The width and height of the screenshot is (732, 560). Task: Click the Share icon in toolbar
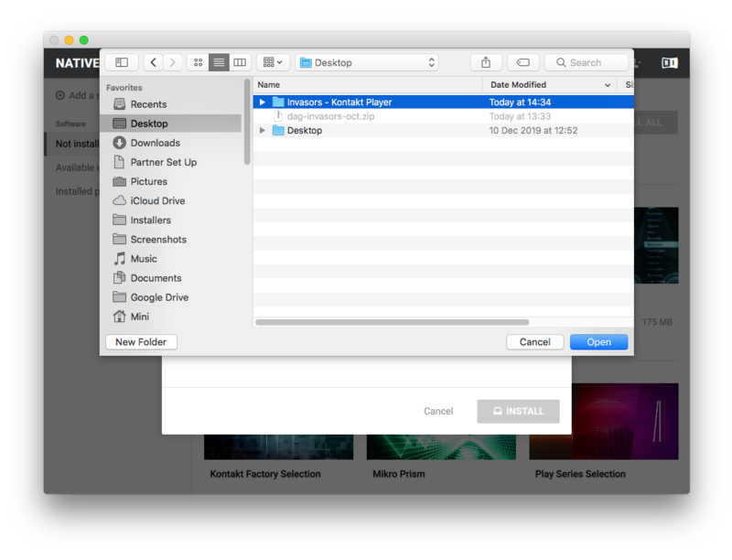click(x=486, y=62)
